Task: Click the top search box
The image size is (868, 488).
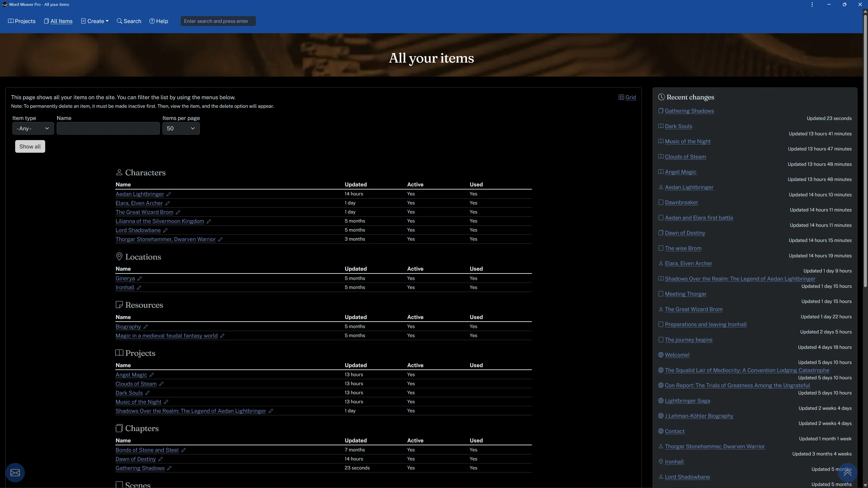Action: point(218,21)
